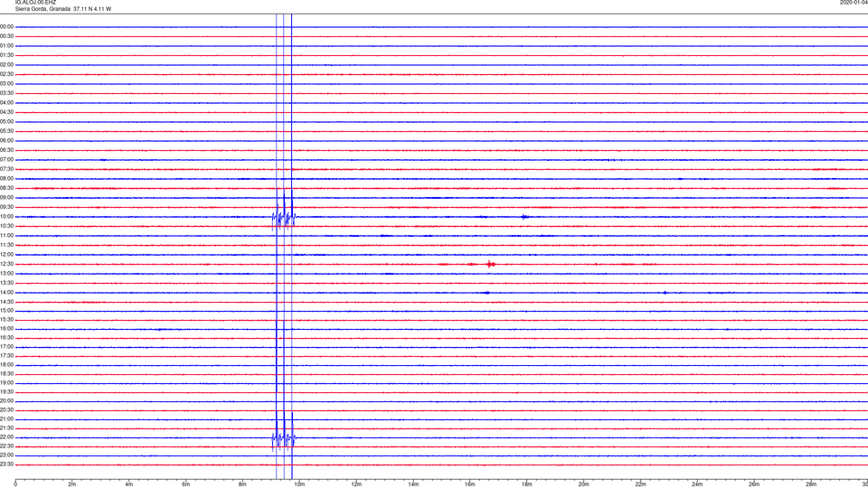Select the 21:00 time label
Viewport: 868px width, 488px height.
coord(6,419)
